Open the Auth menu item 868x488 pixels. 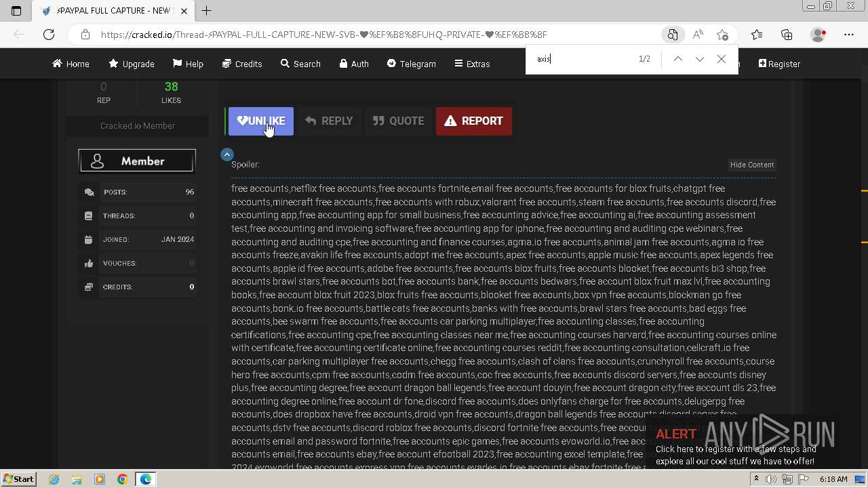click(x=354, y=64)
